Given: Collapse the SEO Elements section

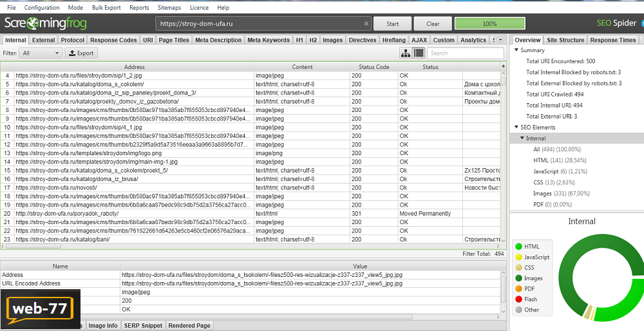Looking at the screenshot, I should [516, 128].
